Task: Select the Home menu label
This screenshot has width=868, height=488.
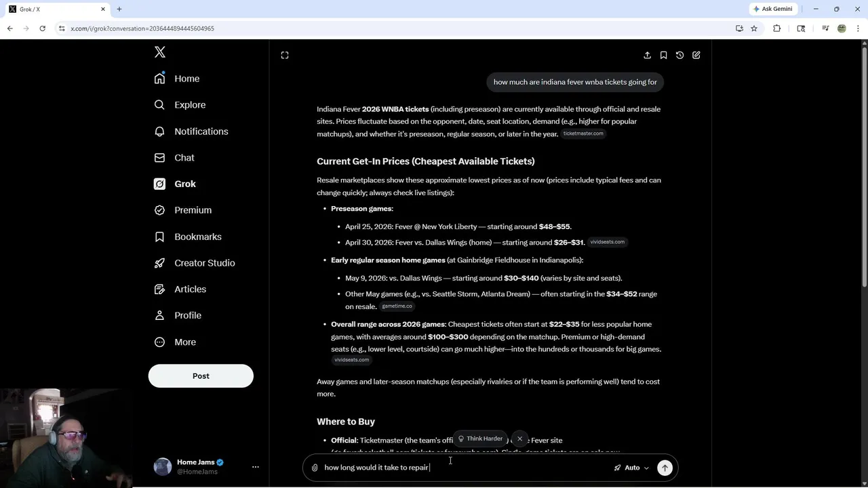Action: click(186, 79)
